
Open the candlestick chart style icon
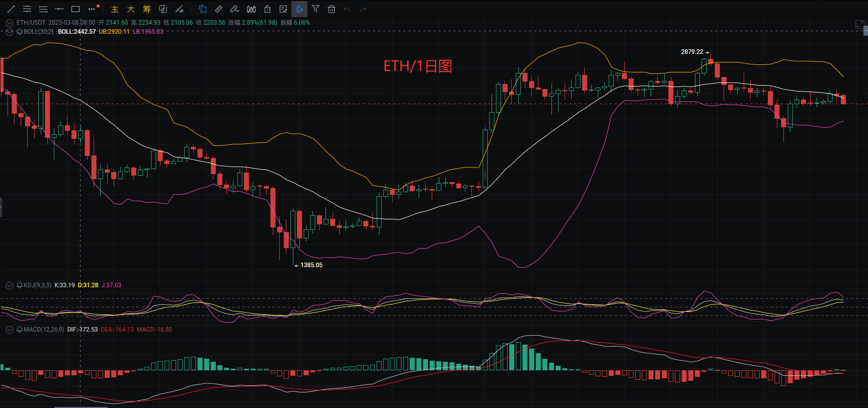point(251,9)
